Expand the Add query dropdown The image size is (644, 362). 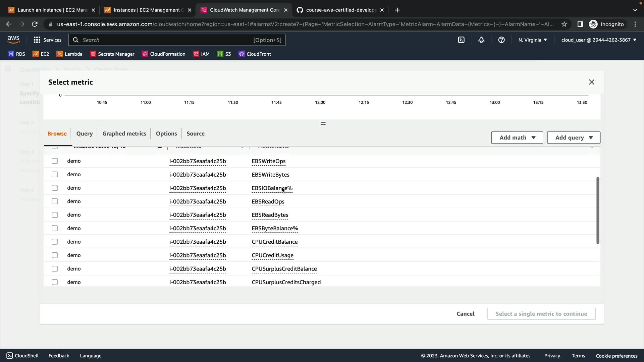pos(574,137)
